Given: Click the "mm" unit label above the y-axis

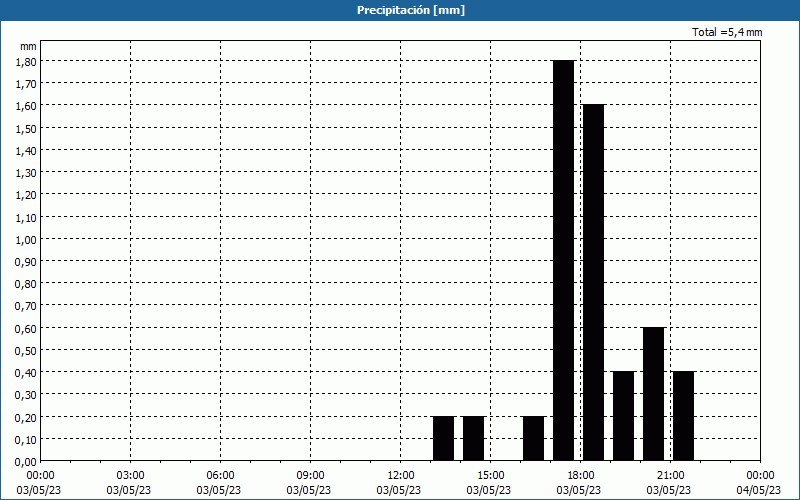Looking at the screenshot, I should (28, 46).
